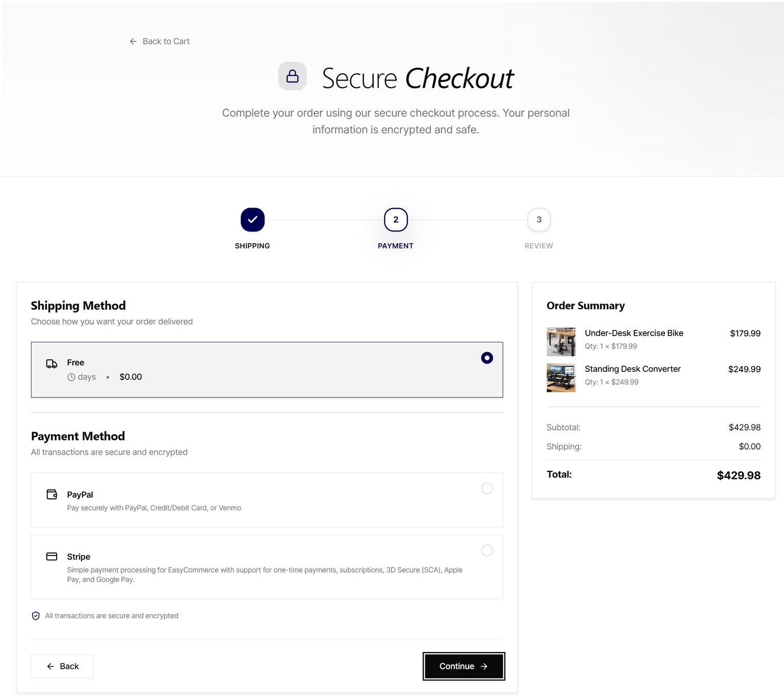Click the checkmark Shipping step icon
This screenshot has height=697, width=784.
[252, 220]
